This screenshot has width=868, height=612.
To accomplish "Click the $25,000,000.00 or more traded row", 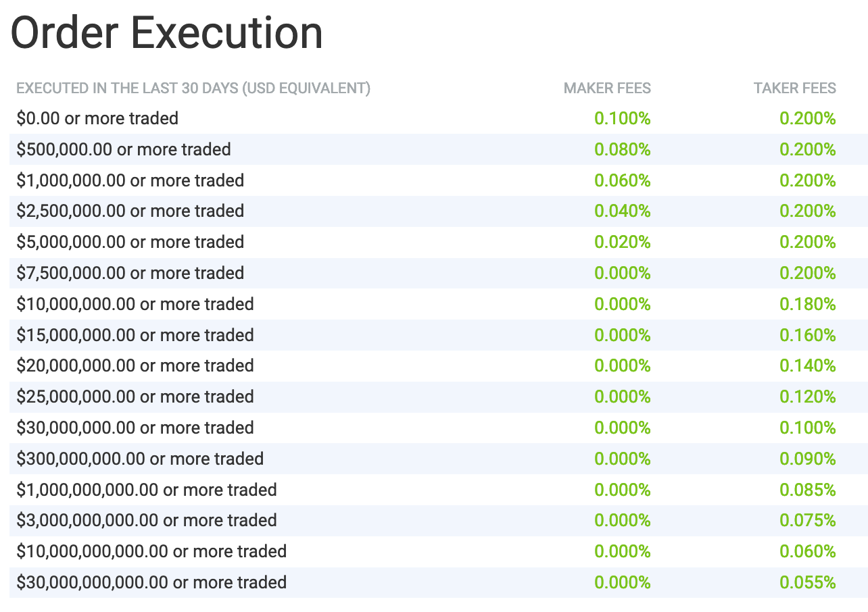I will tap(439, 397).
